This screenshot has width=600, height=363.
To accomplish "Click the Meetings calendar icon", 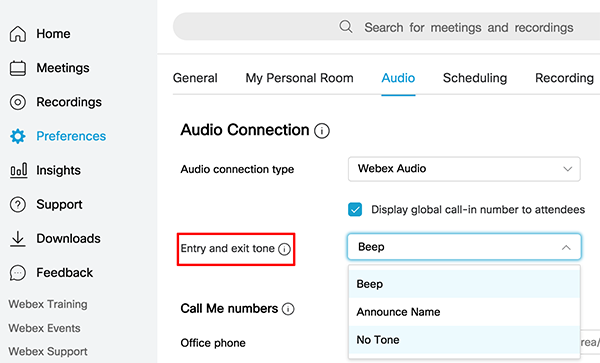I will [18, 68].
